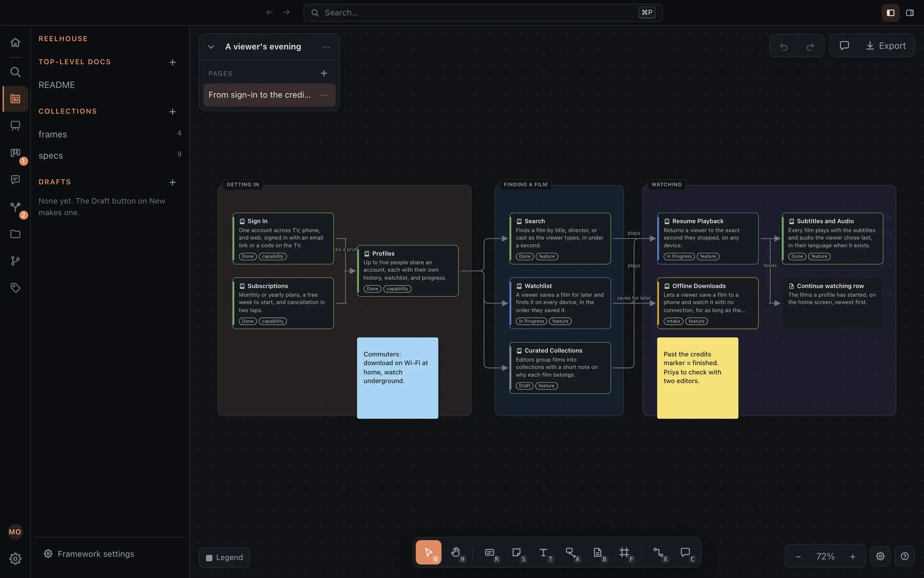The width and height of the screenshot is (924, 578).
Task: Select the blue Commuters sticky note
Action: pos(397,378)
